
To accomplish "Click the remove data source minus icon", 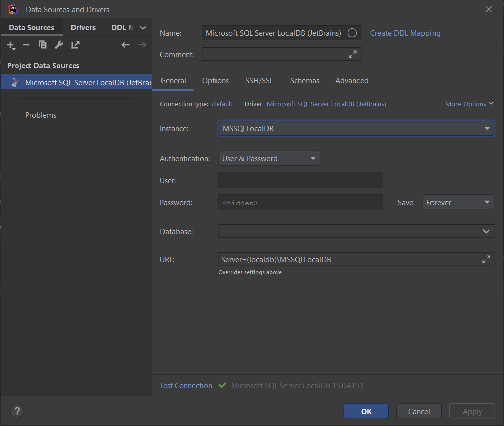I will click(x=26, y=45).
